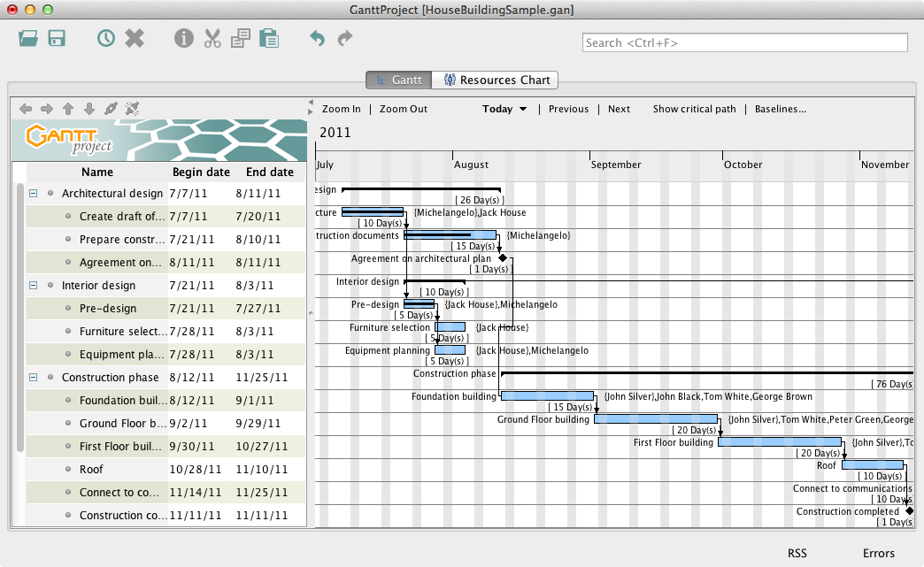The image size is (924, 567).
Task: Open a project with the folder icon
Action: click(28, 38)
